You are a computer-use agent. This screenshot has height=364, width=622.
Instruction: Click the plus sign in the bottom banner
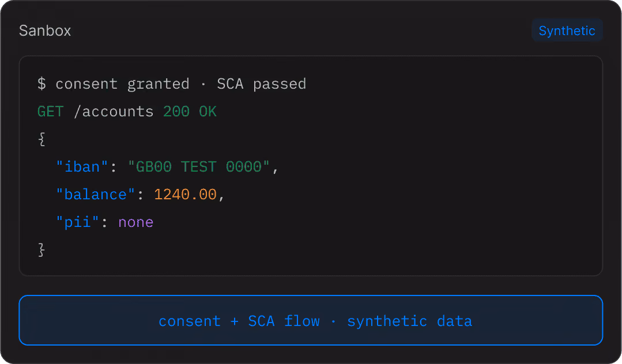pyautogui.click(x=235, y=321)
